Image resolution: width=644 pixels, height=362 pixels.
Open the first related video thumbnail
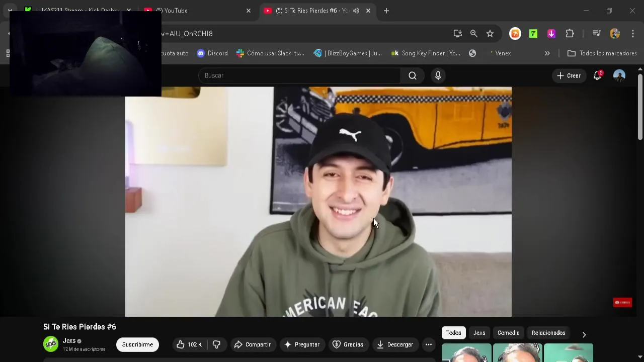[x=466, y=353]
